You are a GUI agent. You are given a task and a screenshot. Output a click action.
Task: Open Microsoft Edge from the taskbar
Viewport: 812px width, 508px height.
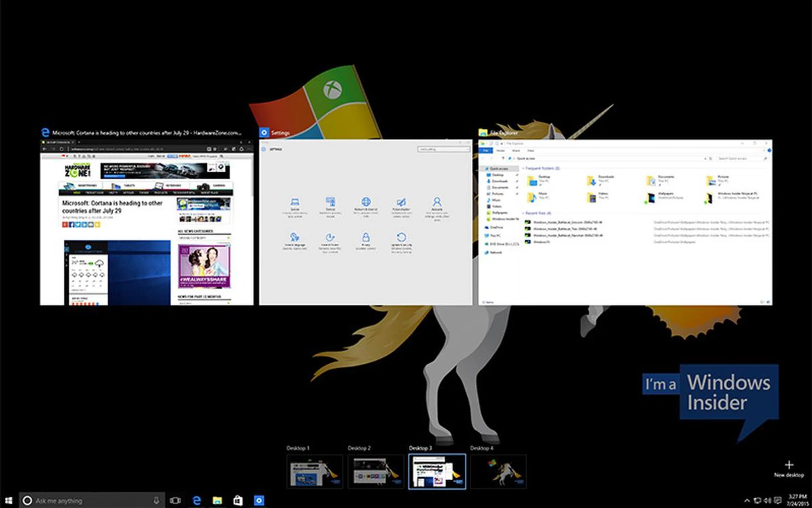[x=197, y=500]
